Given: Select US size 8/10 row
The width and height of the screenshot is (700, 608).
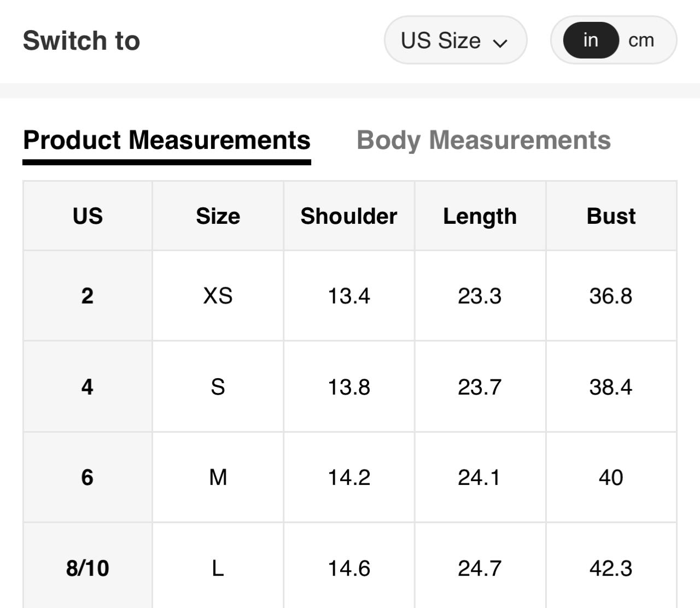Looking at the screenshot, I should (x=87, y=568).
